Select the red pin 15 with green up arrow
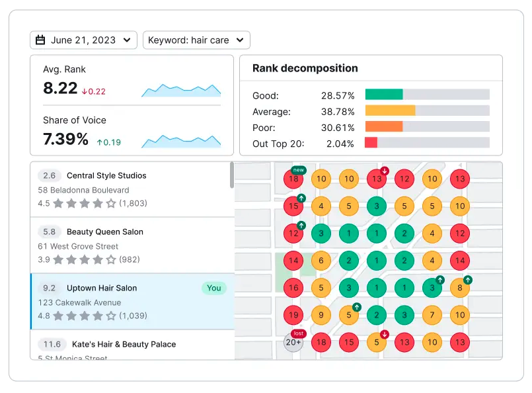Viewport: 532px width, 393px height. click(293, 206)
